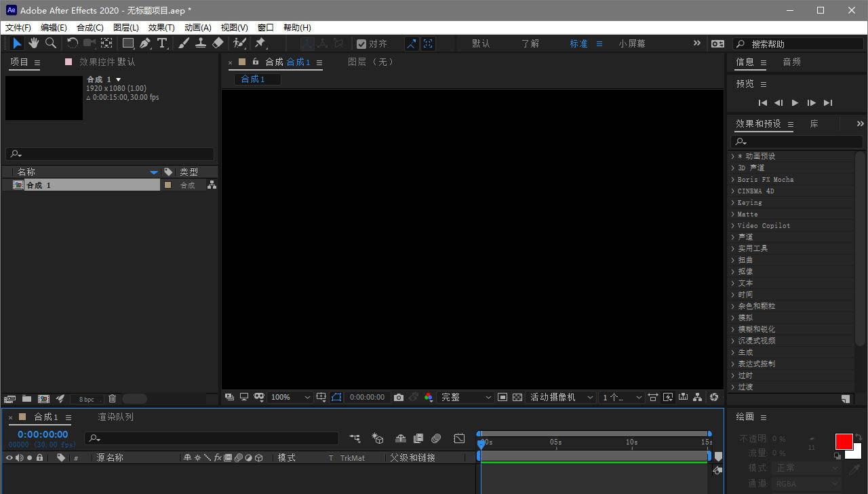Viewport: 868px width, 494px height.
Task: Create a new composition from Project panel
Action: tap(43, 399)
